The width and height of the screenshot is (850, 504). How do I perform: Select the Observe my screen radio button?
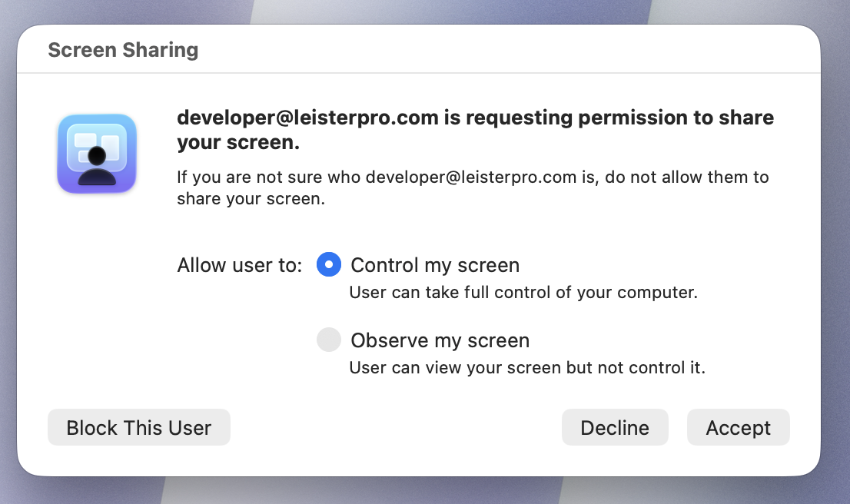point(329,340)
